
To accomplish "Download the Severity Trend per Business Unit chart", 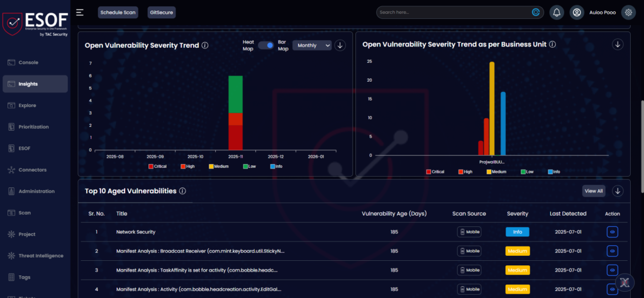I will (x=618, y=44).
